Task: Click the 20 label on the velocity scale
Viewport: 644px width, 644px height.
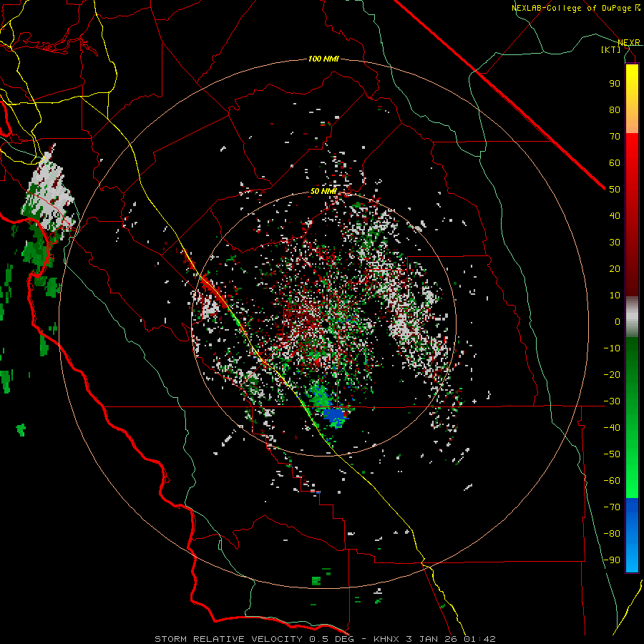Action: coord(615,268)
